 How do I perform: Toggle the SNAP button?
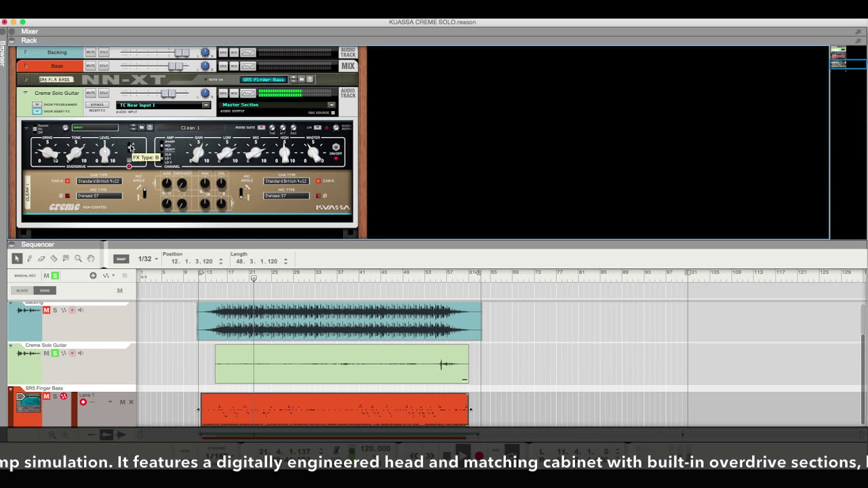pyautogui.click(x=121, y=259)
